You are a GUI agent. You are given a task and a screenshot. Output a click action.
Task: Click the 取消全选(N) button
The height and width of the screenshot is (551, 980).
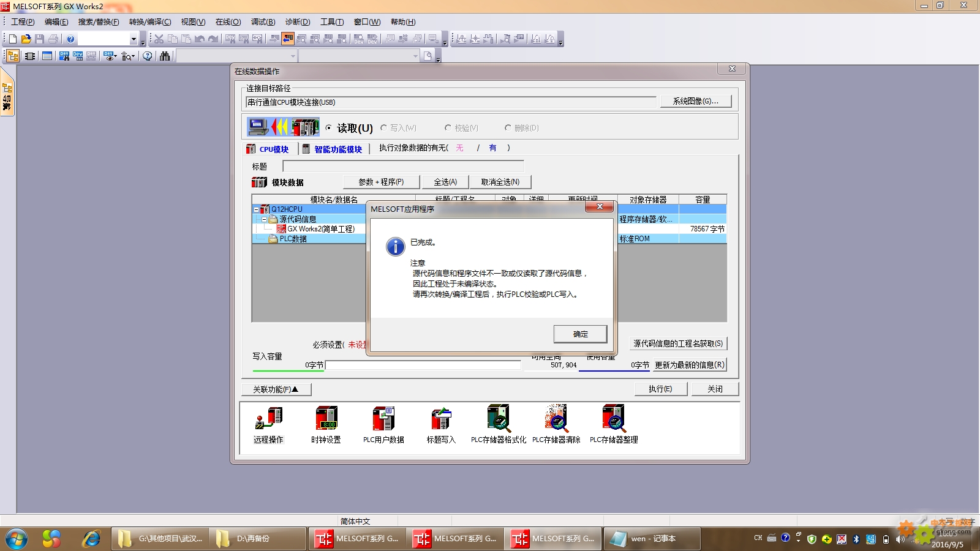click(x=500, y=182)
